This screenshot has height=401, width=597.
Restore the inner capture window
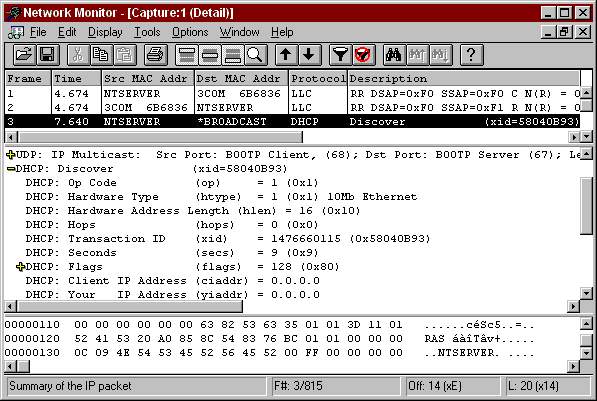click(x=564, y=32)
